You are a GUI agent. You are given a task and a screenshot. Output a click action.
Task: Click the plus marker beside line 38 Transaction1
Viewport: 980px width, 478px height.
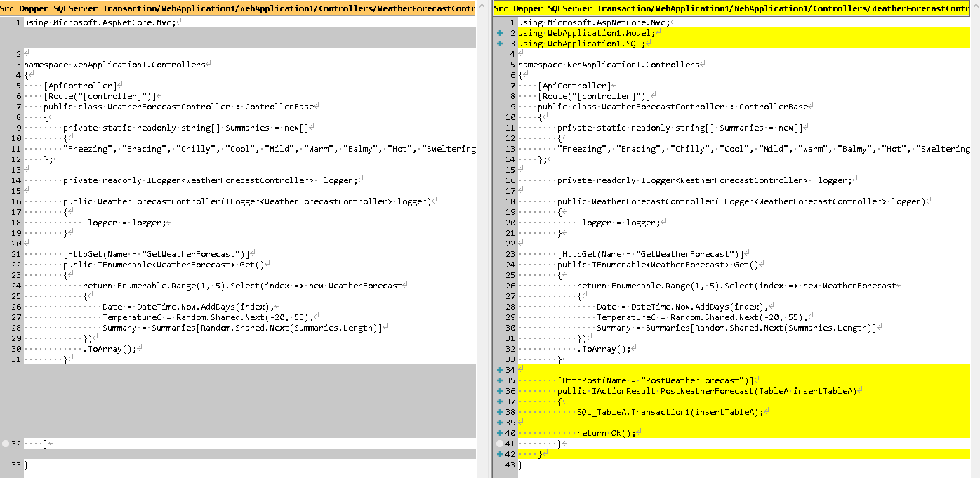[x=500, y=412]
